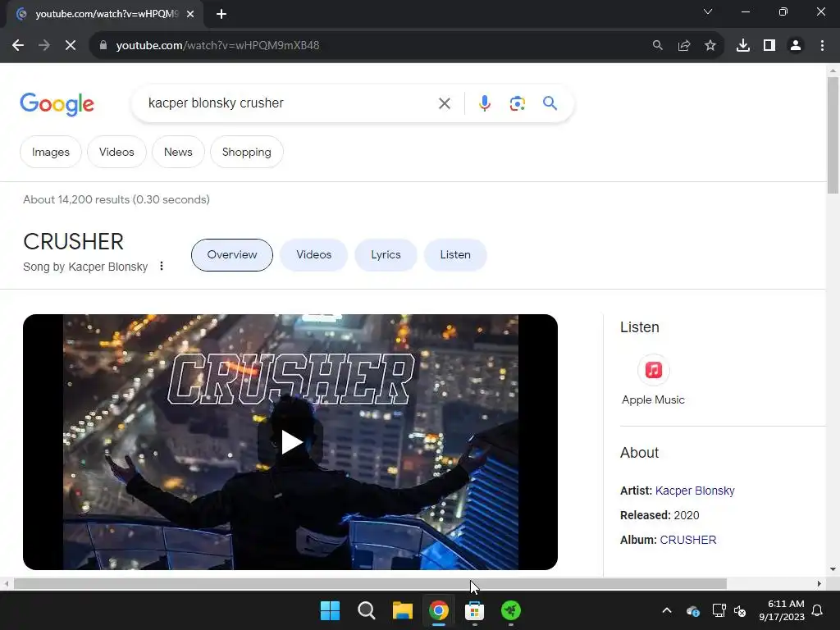840x630 pixels.
Task: Open the Chrome profile avatar
Action: point(796,46)
